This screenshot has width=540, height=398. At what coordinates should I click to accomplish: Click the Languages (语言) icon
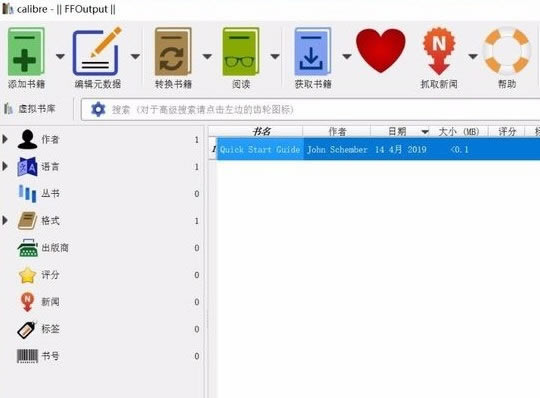[x=27, y=167]
